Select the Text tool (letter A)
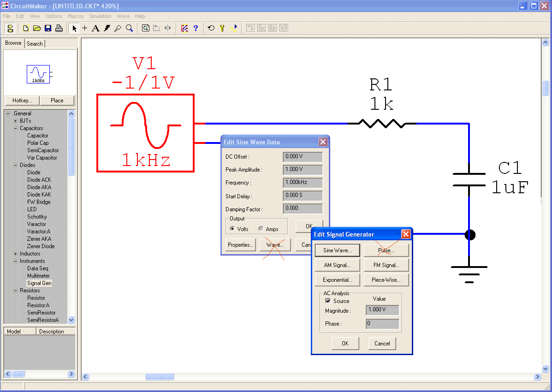The width and height of the screenshot is (552, 392). [95, 28]
